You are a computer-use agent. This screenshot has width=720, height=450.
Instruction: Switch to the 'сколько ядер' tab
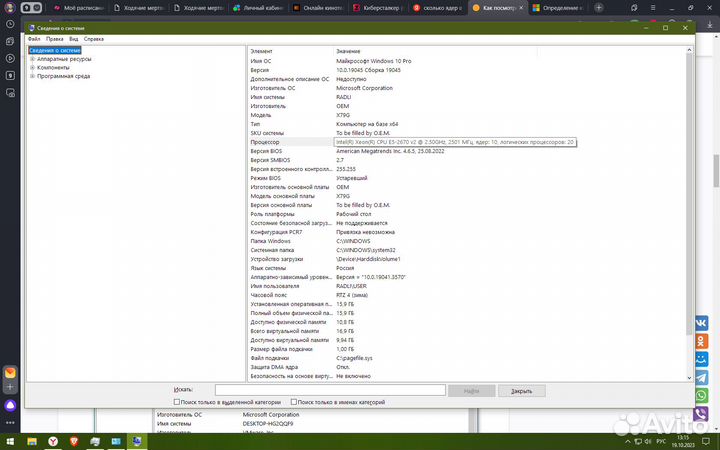coord(437,8)
